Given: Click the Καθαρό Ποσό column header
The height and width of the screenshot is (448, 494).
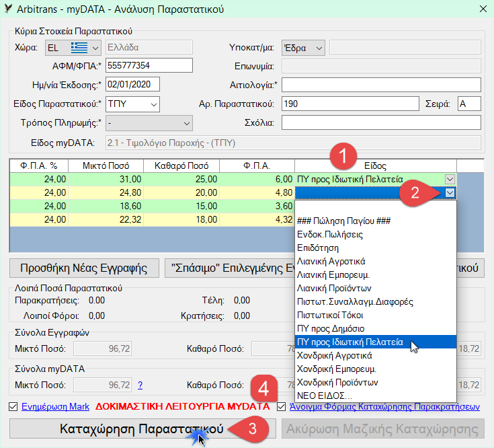Looking at the screenshot, I should pos(181,166).
